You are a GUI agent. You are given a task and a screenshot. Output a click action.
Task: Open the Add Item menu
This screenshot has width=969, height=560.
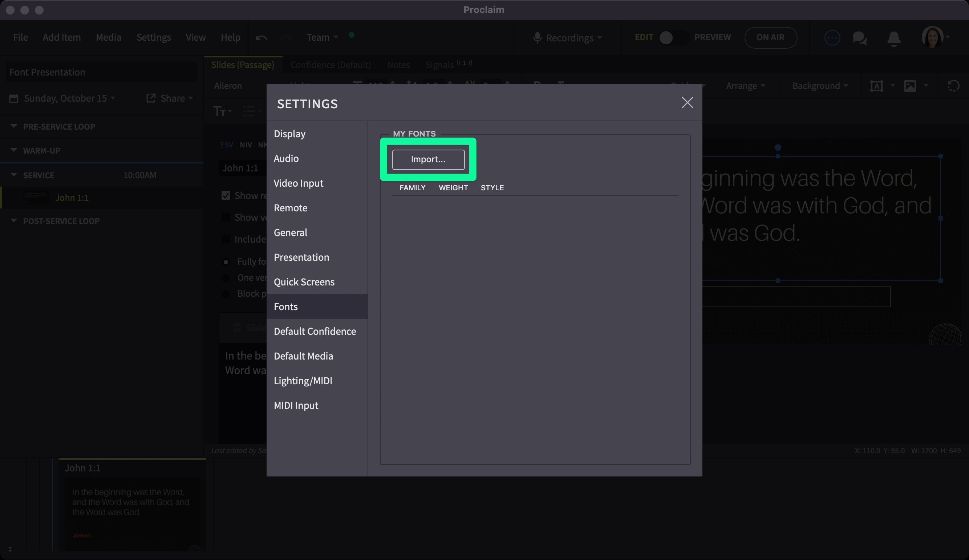(x=61, y=37)
